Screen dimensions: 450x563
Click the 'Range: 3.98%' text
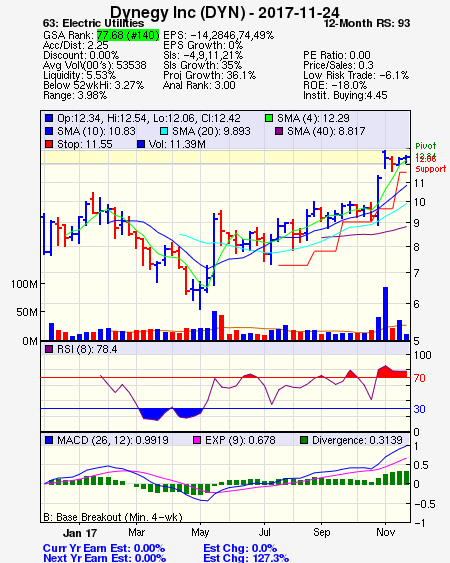(75, 96)
